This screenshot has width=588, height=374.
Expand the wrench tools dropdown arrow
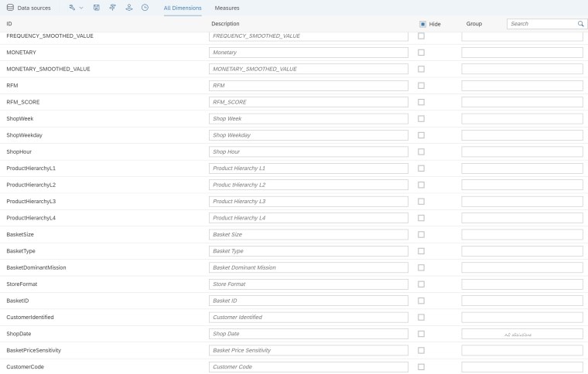(81, 7)
